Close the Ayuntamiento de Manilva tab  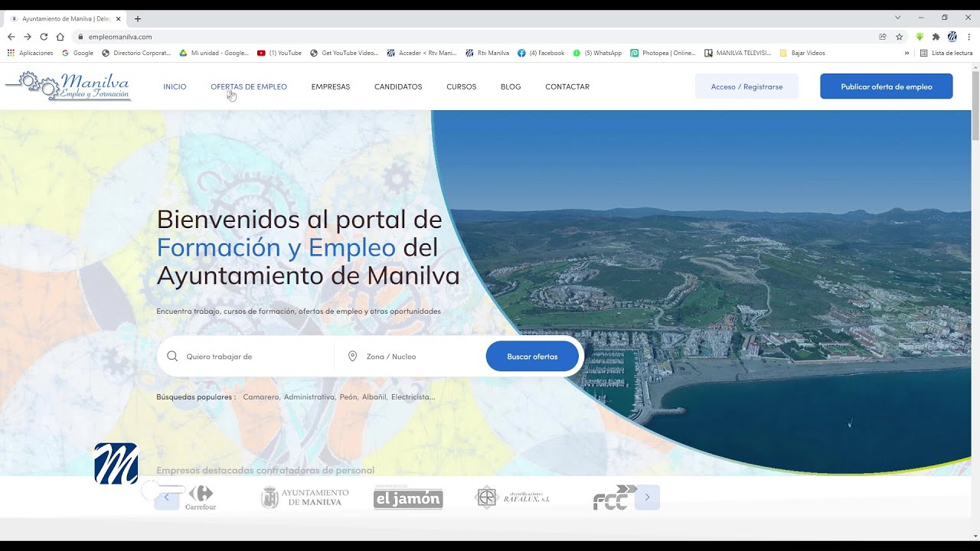(119, 18)
